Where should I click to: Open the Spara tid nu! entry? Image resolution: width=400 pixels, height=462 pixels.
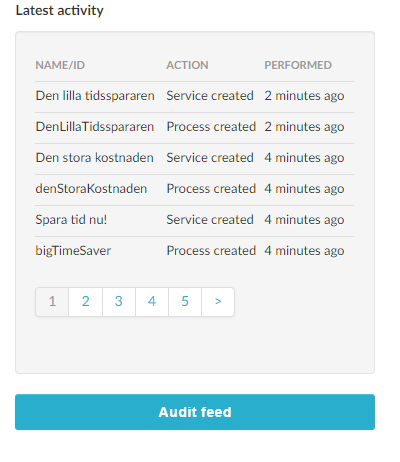[71, 220]
